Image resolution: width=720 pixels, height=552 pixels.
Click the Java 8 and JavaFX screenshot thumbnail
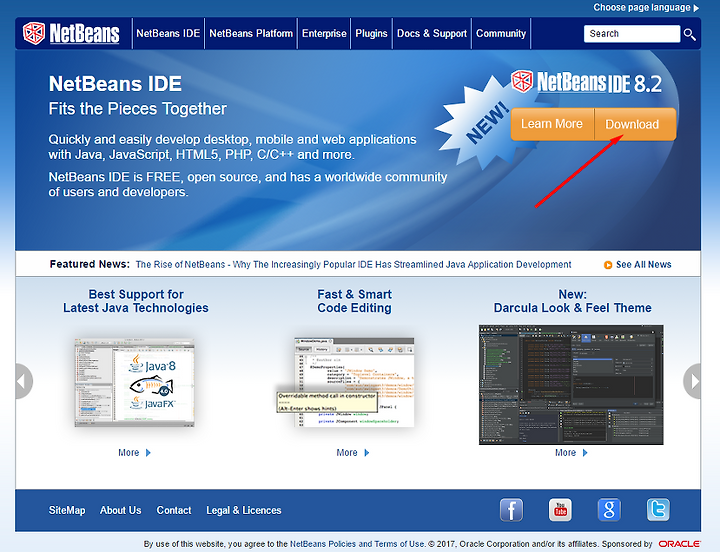pyautogui.click(x=135, y=383)
